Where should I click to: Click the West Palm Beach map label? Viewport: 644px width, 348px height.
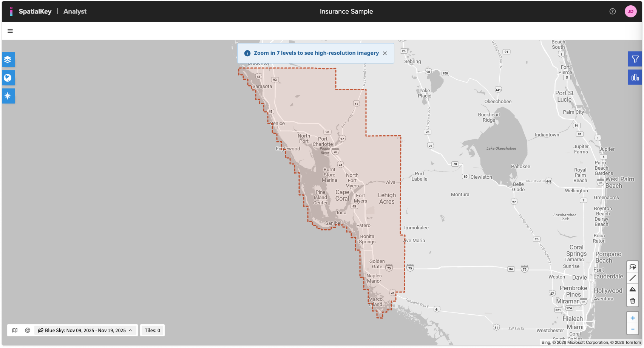tap(619, 183)
